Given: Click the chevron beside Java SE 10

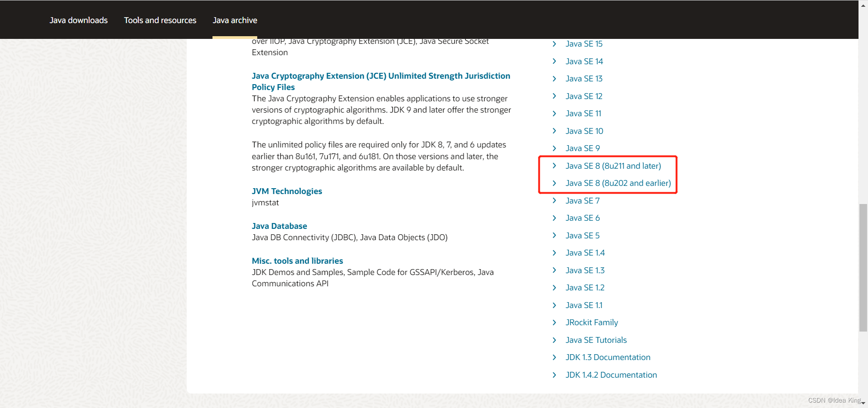Looking at the screenshot, I should point(554,131).
